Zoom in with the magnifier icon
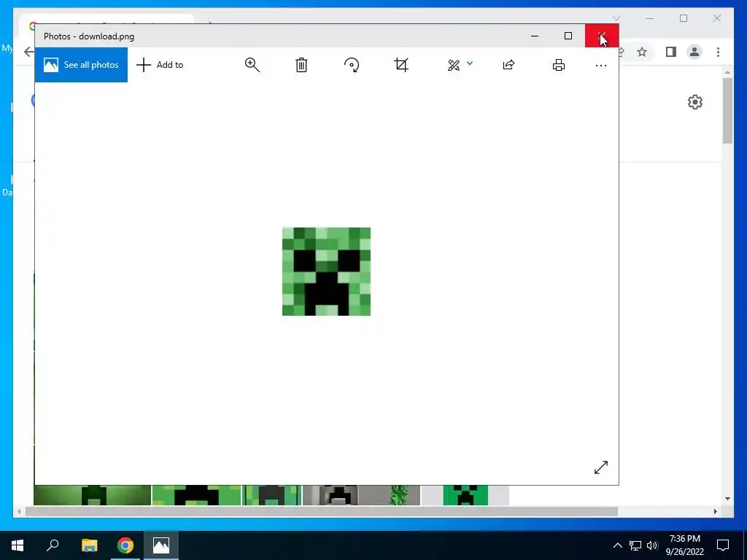 [x=252, y=65]
